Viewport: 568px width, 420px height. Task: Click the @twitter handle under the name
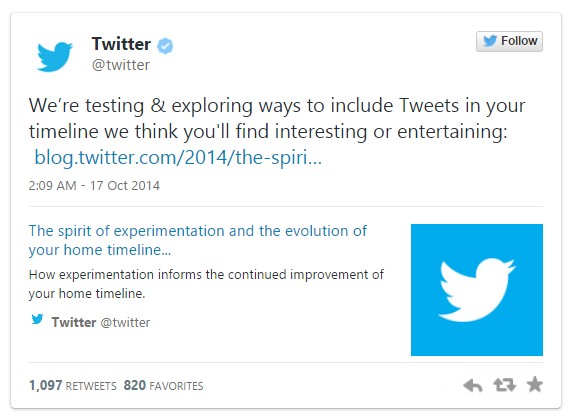pos(121,65)
